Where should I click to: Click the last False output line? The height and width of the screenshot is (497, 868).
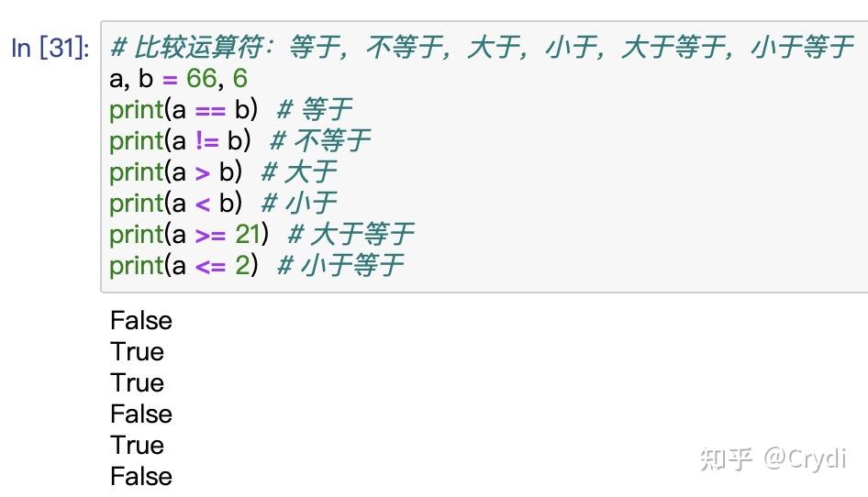click(x=141, y=477)
